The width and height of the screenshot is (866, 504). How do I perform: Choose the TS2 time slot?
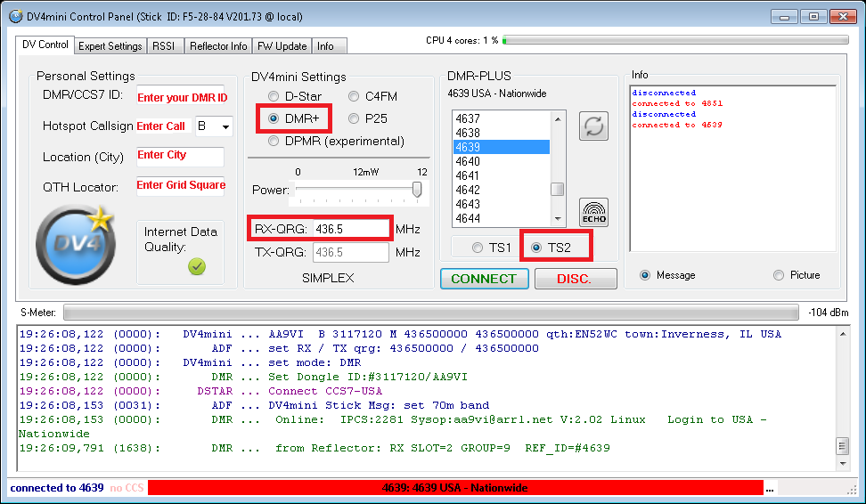[536, 248]
